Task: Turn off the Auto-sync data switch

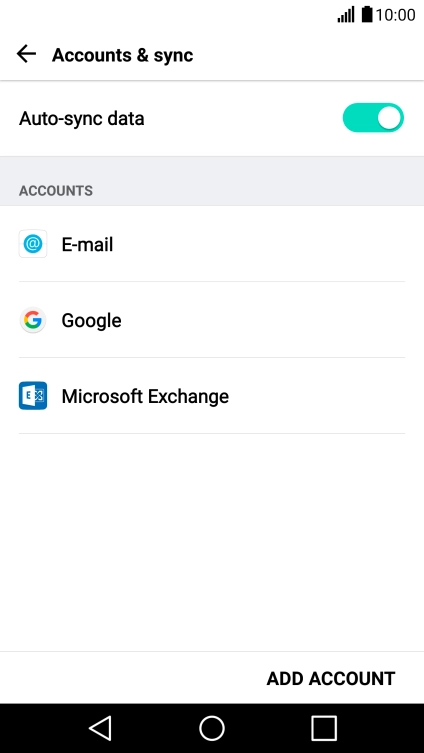Action: (x=373, y=118)
